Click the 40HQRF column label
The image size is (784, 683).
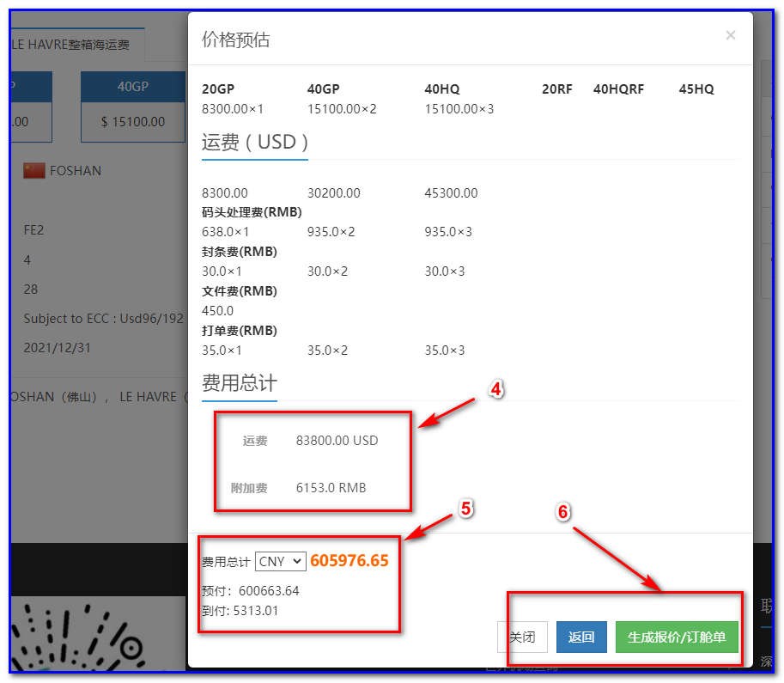(617, 88)
